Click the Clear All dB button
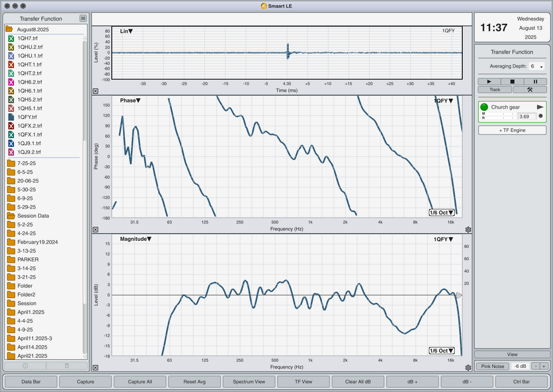The image size is (553, 392). click(x=358, y=381)
